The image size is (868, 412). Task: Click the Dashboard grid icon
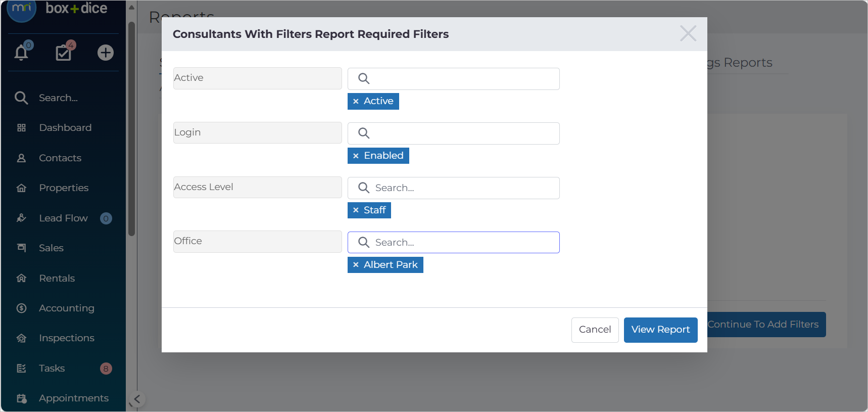tap(21, 128)
